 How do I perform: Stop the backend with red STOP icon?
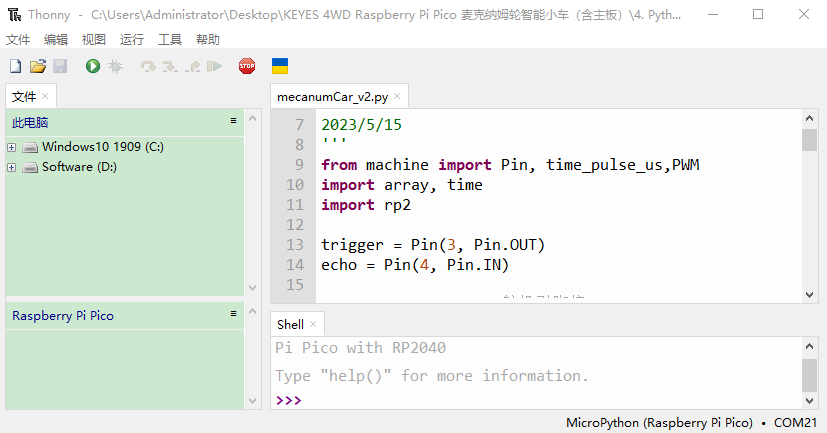pos(247,66)
